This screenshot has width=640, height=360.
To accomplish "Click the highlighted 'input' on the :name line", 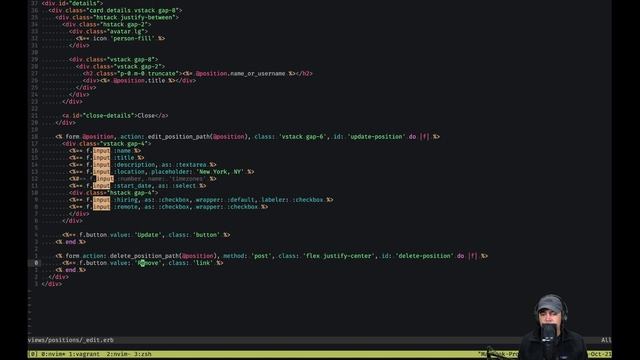I will pyautogui.click(x=101, y=151).
